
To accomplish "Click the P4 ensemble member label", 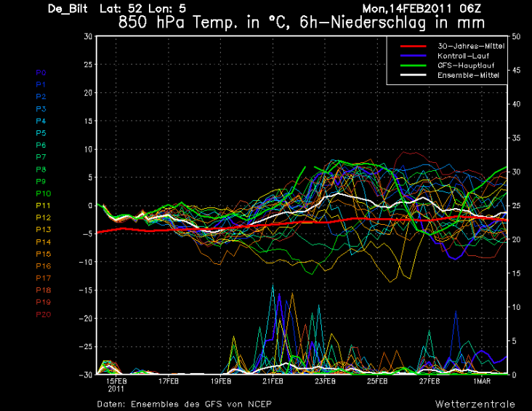I will (41, 121).
